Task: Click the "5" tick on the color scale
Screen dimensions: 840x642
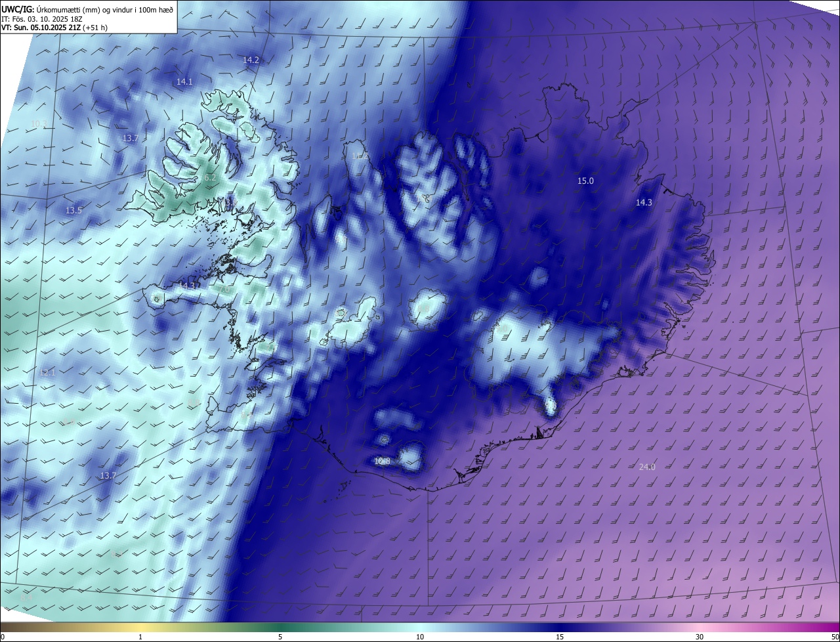Action: (x=280, y=637)
